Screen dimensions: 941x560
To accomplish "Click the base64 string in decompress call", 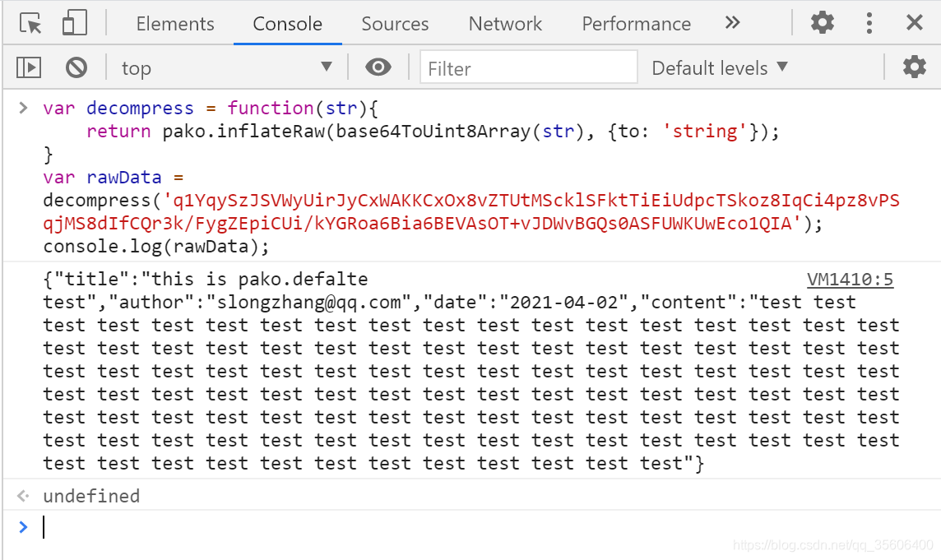I will tap(471, 212).
